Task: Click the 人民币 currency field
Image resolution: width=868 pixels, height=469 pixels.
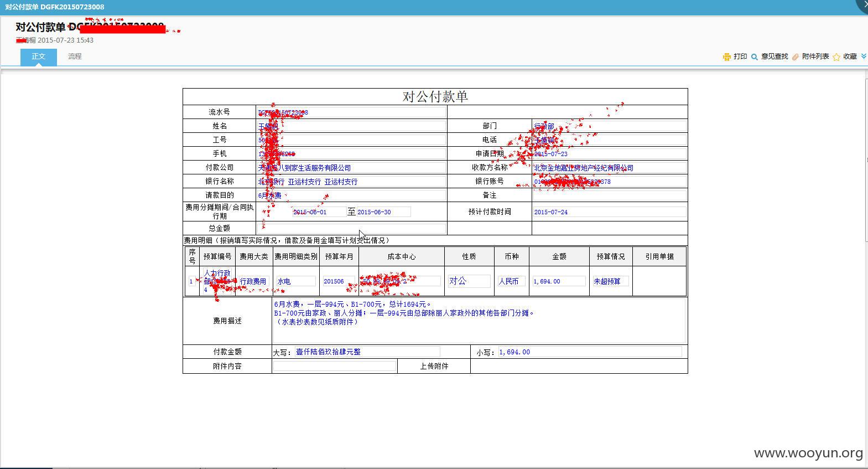Action: pyautogui.click(x=511, y=281)
